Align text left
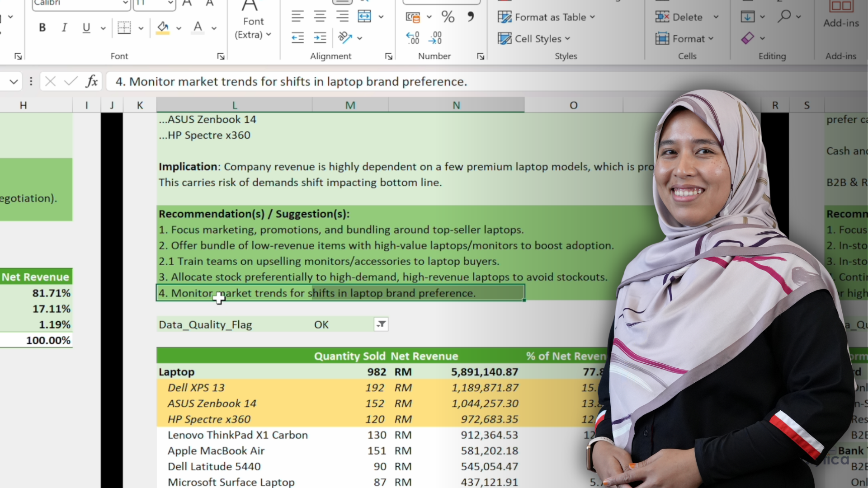 pos(297,17)
